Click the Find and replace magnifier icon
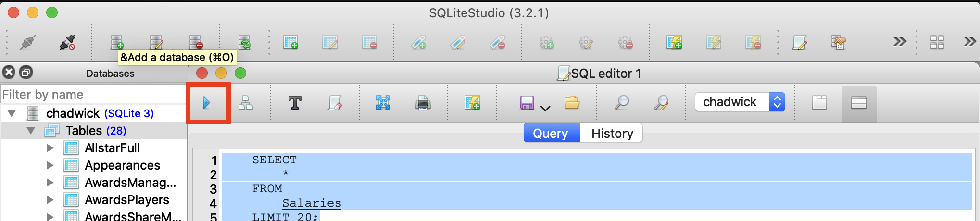This screenshot has width=980, height=221. pos(661,102)
